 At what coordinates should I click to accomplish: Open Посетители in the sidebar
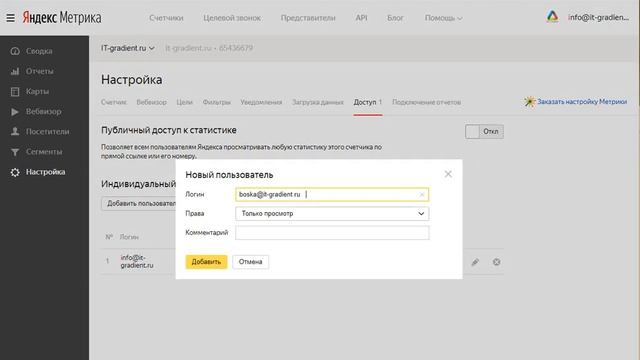[x=47, y=131]
